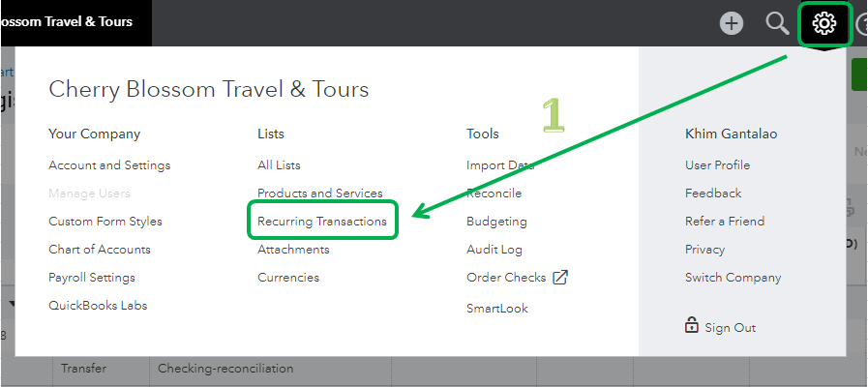Click the 'Cherry Blossom Travel & Tours' menu heading
Viewport: 868px width, 387px height.
[x=209, y=89]
